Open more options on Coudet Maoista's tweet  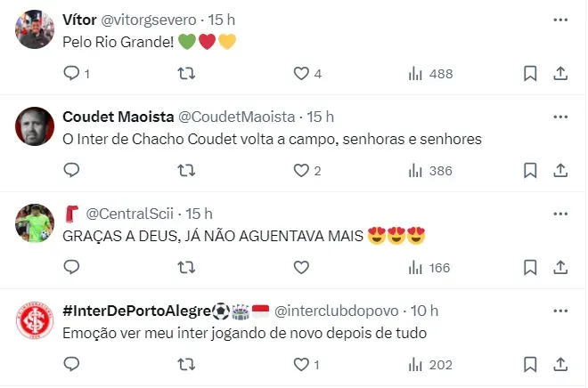pyautogui.click(x=559, y=117)
